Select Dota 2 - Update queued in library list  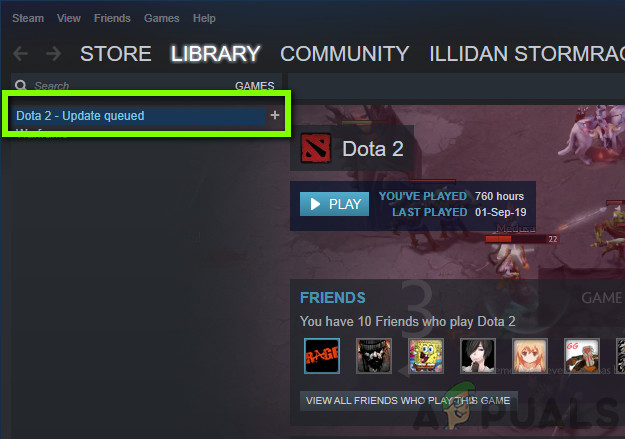(138, 116)
